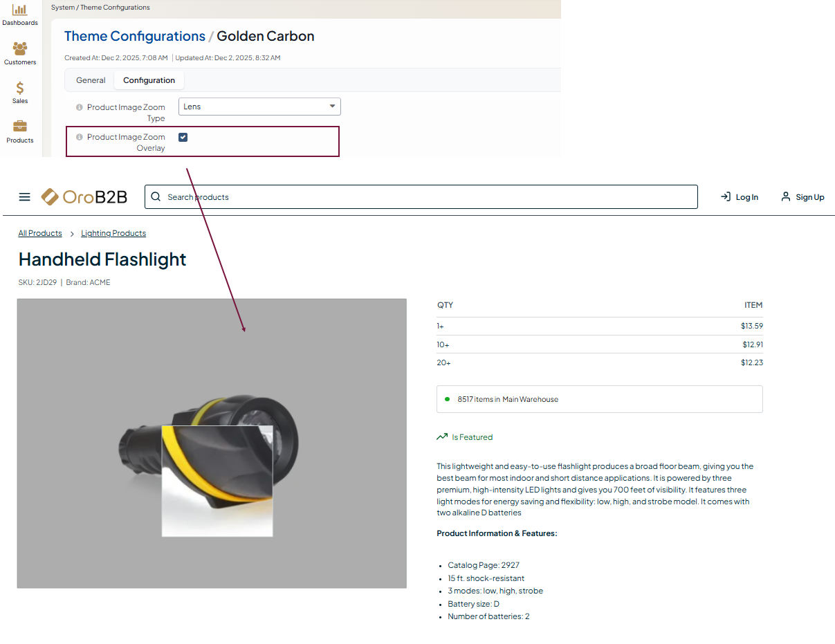Click the search magnifier icon
Viewport: 835px width, 644px height.
pyautogui.click(x=156, y=197)
